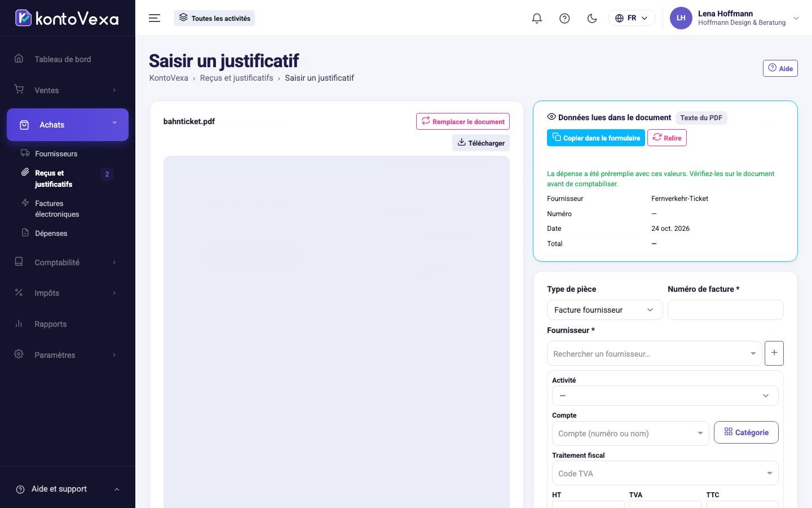The width and height of the screenshot is (812, 508).
Task: Expand the Impôts menu
Action: point(68,293)
